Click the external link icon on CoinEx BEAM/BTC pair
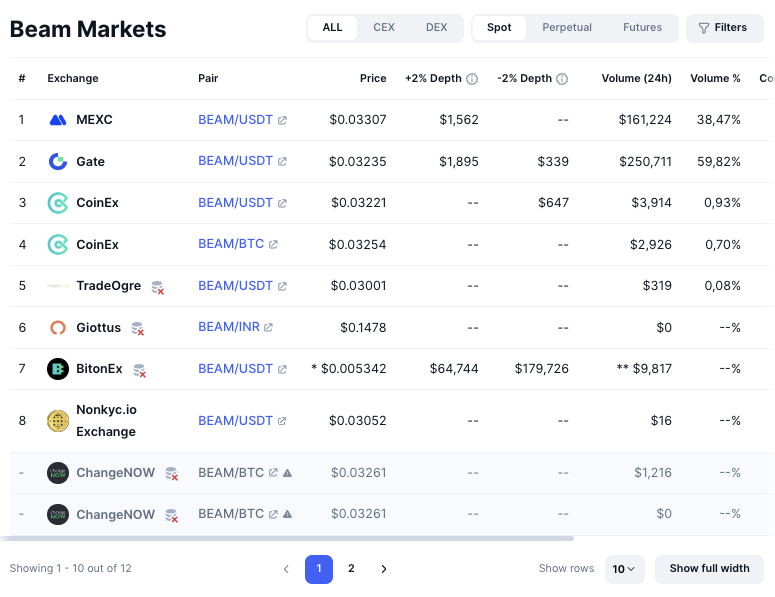 coord(273,244)
